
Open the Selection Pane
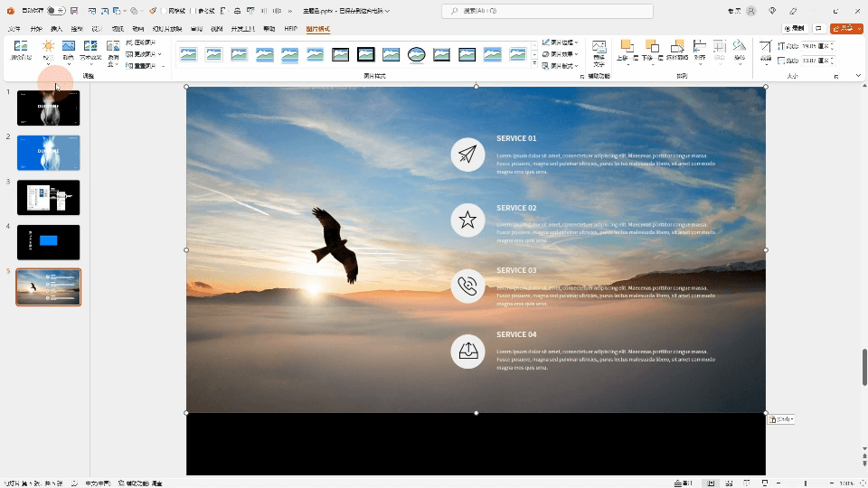coord(677,50)
